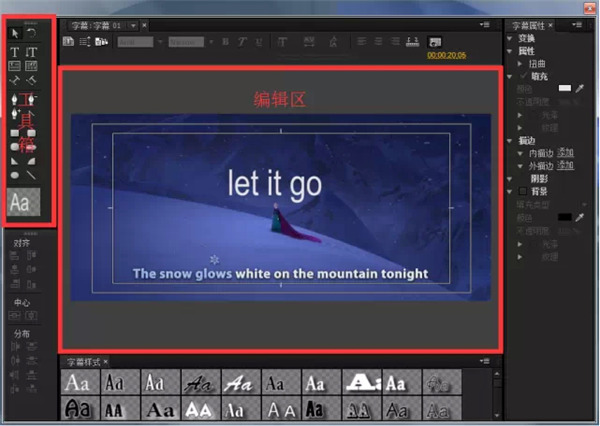
Task: Open the Templates icon in the toolbar
Action: [101, 41]
